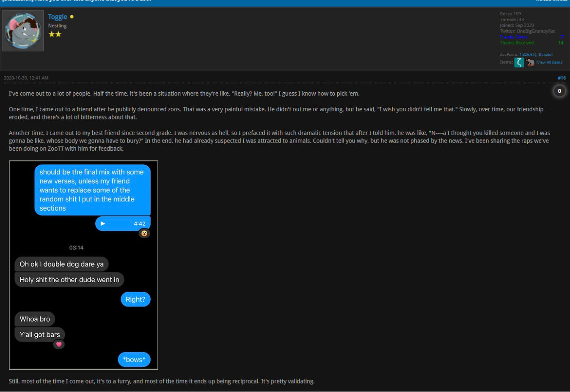
Task: Click the zeta item icon in Items
Action: tap(519, 63)
